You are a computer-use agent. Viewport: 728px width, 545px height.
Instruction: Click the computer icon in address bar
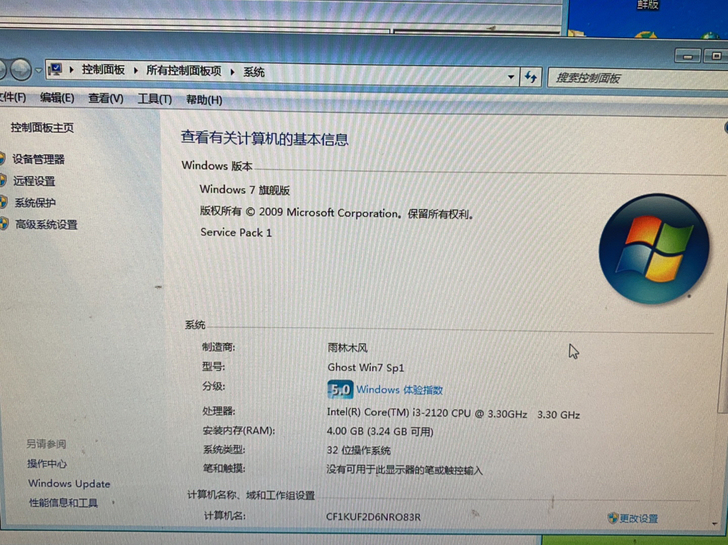(x=55, y=70)
